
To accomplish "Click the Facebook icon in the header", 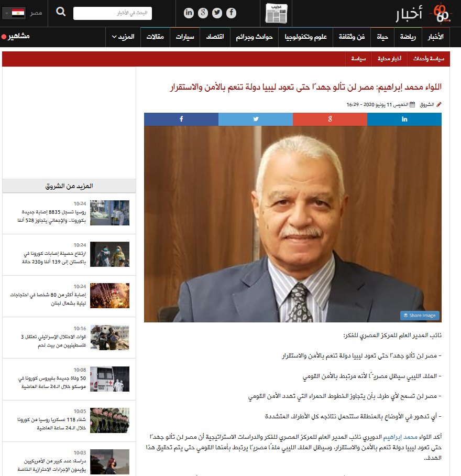I will [x=230, y=13].
